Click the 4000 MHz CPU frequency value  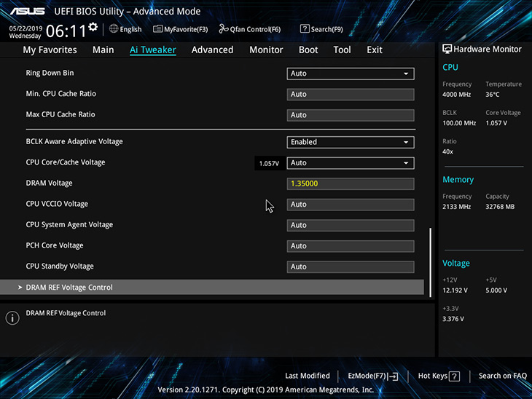click(456, 95)
